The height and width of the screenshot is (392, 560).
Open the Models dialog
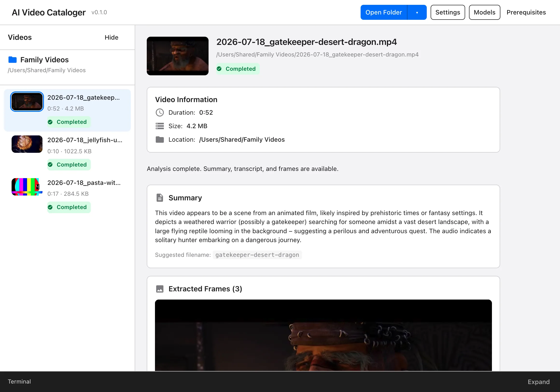(484, 13)
